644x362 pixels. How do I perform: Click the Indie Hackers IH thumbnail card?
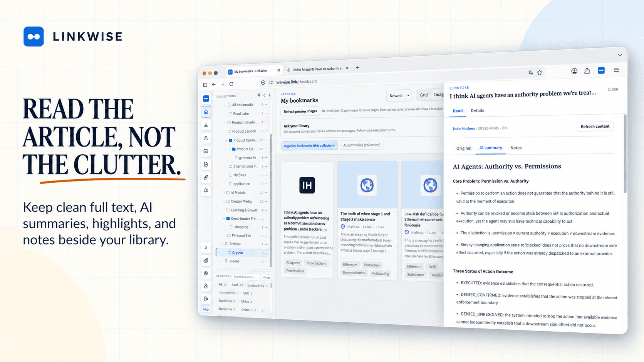point(307,185)
